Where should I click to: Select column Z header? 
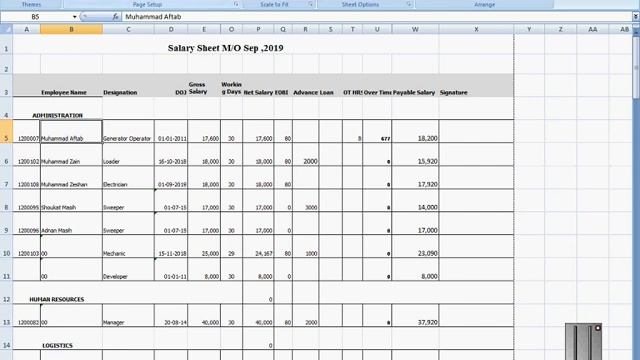[560, 29]
